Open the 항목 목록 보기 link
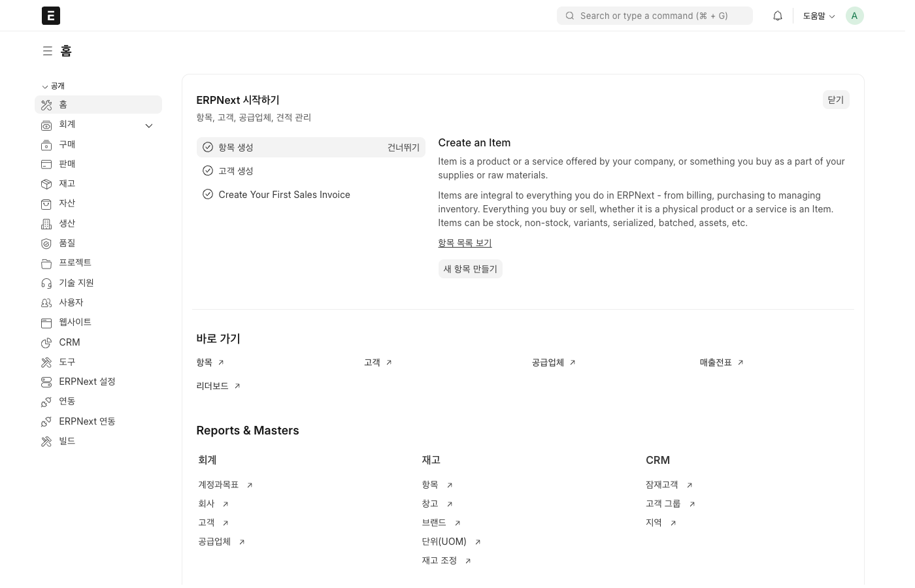The height and width of the screenshot is (588, 915). [x=465, y=243]
